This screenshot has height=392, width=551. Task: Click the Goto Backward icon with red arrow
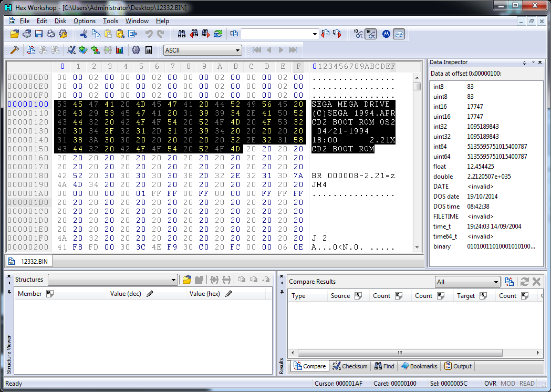[x=325, y=34]
